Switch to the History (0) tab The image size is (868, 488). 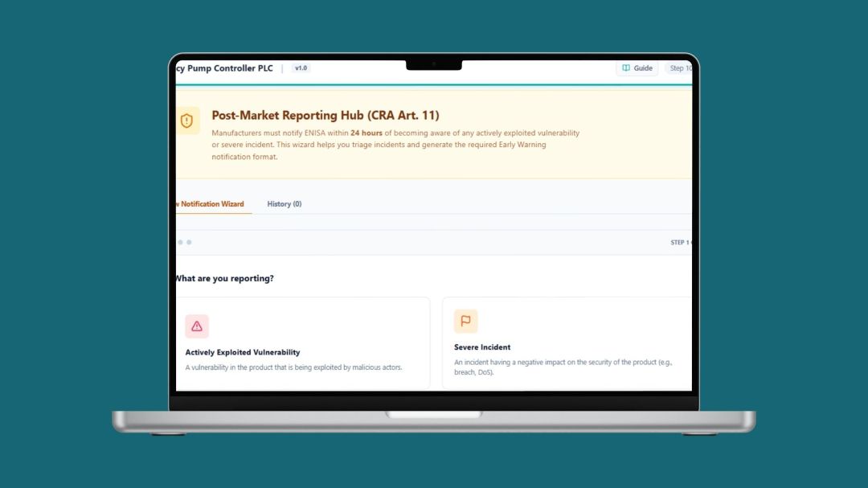[x=284, y=204]
